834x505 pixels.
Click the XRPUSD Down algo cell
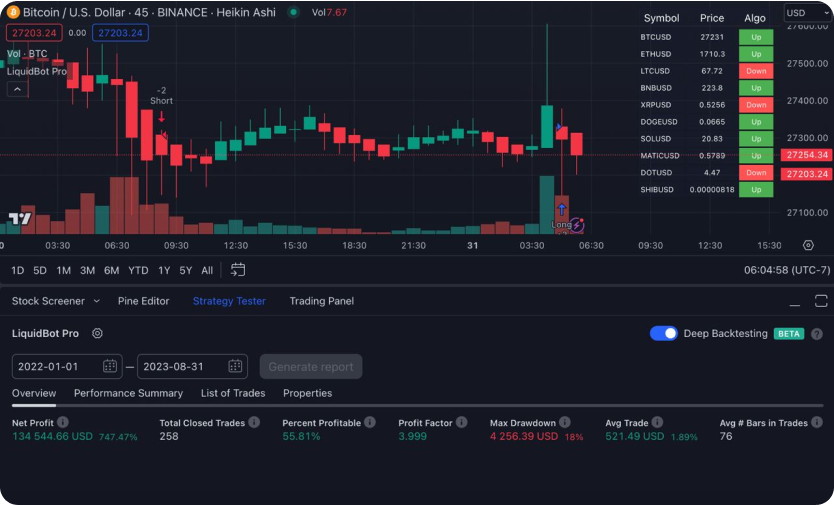point(756,105)
